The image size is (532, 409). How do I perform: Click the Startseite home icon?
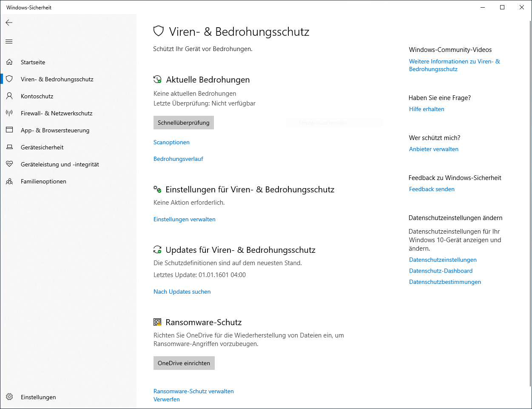click(9, 62)
